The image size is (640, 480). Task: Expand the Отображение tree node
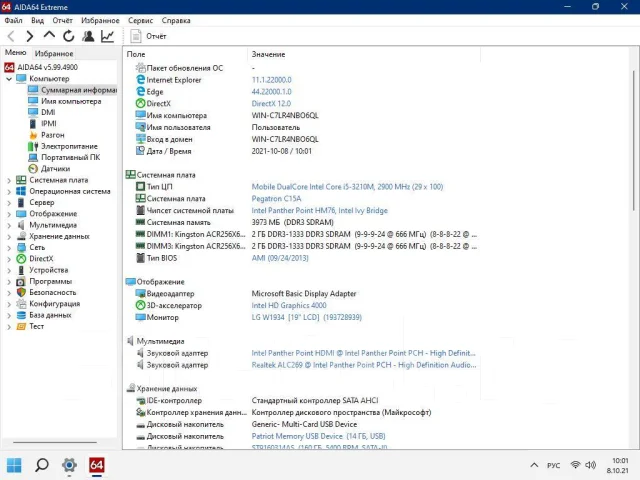point(9,214)
